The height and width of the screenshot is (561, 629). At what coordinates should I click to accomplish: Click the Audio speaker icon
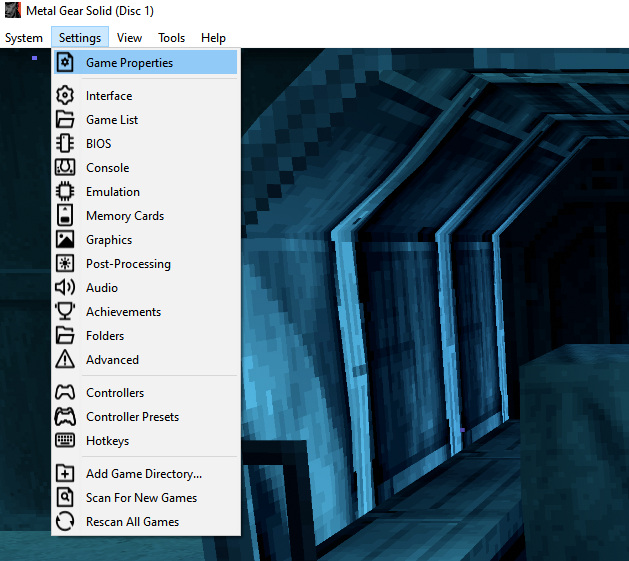tap(65, 287)
